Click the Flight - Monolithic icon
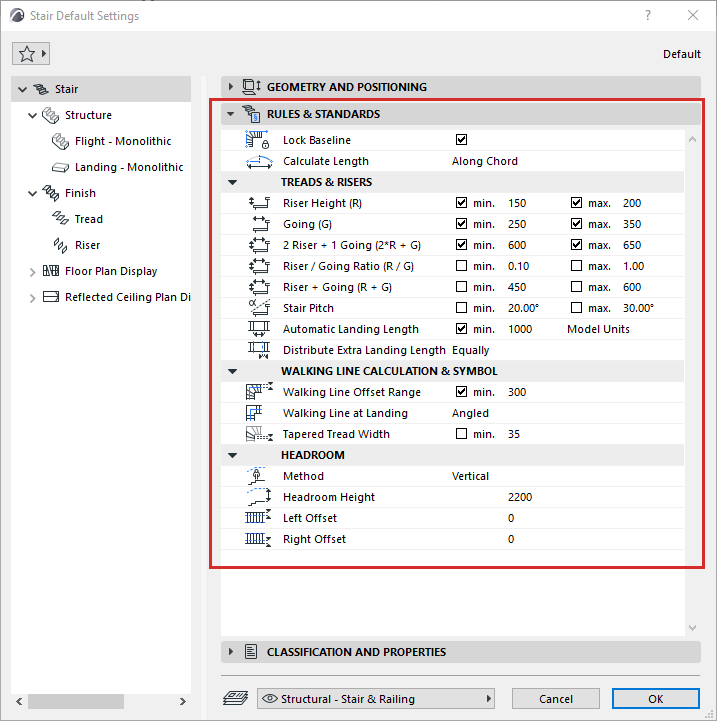 point(60,141)
